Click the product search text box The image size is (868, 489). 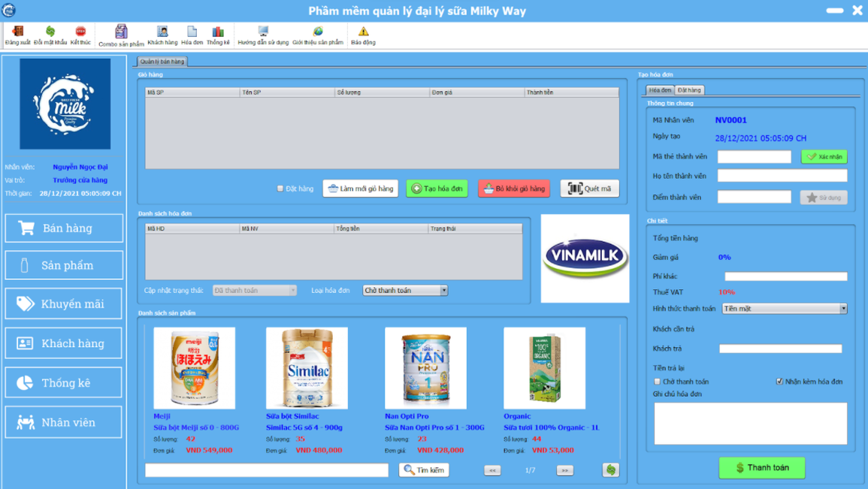coord(267,470)
